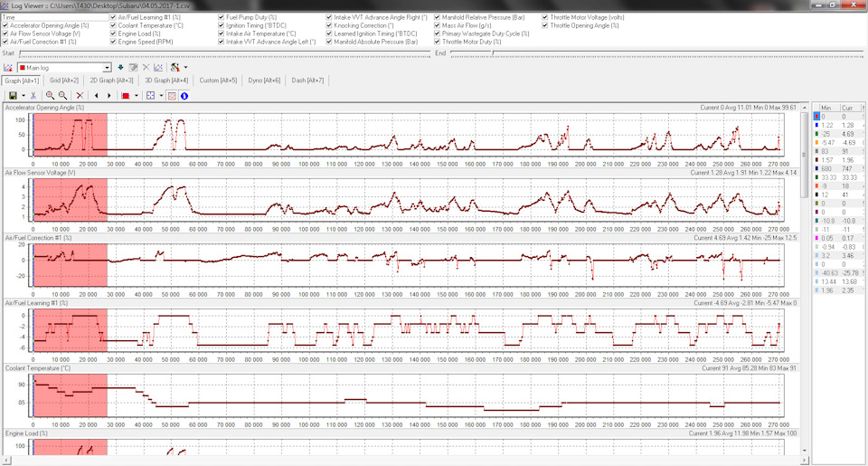Click the scissors cut icon
The image size is (868, 466).
33,96
